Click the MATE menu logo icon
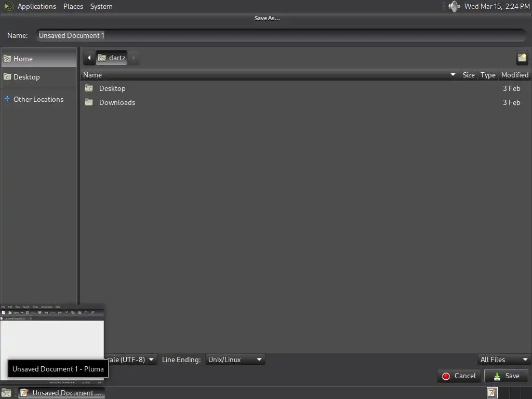The width and height of the screenshot is (532, 399). click(x=8, y=6)
